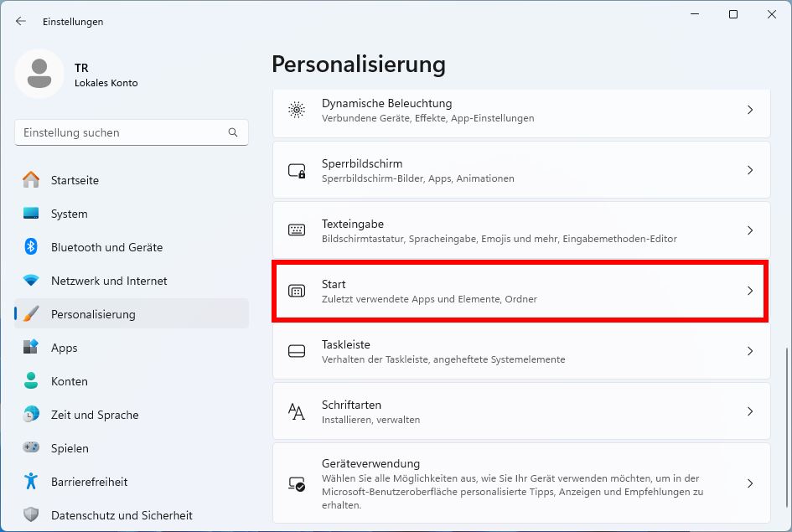Expand Sperrbildschirm via its chevron
This screenshot has width=792, height=532.
749,169
